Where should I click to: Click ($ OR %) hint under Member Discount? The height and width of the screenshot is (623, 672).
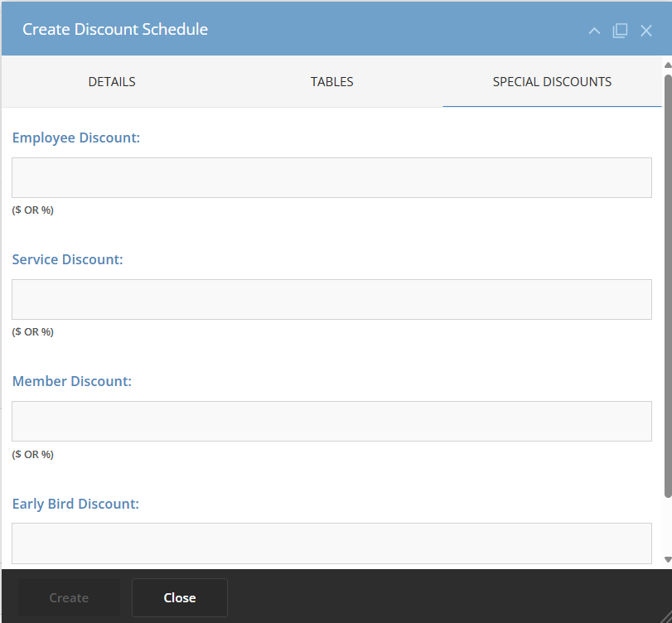[x=33, y=454]
